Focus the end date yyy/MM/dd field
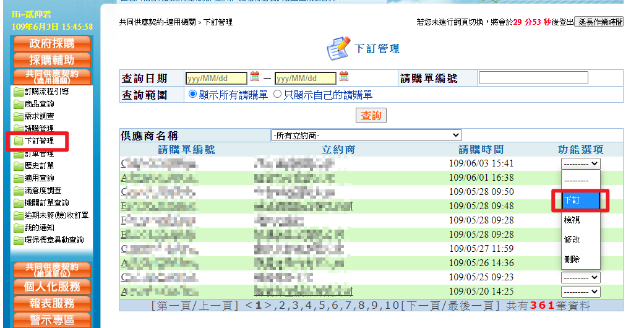The width and height of the screenshot is (644, 328). (x=305, y=78)
